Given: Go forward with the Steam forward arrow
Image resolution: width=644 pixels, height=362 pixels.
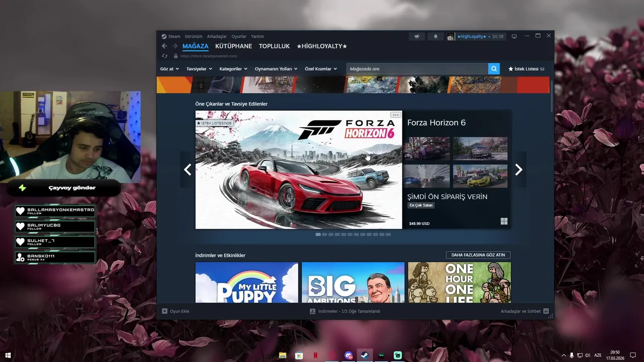Looking at the screenshot, I should pyautogui.click(x=175, y=46).
